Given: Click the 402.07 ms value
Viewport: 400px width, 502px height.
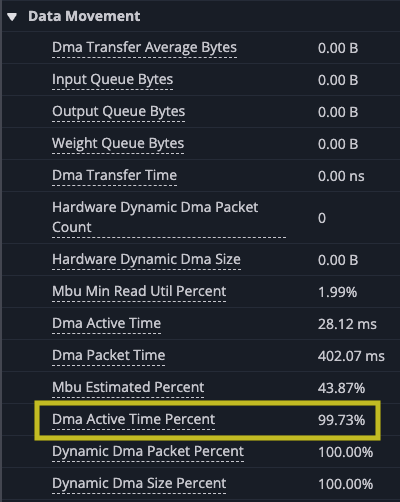Looking at the screenshot, I should 351,356.
